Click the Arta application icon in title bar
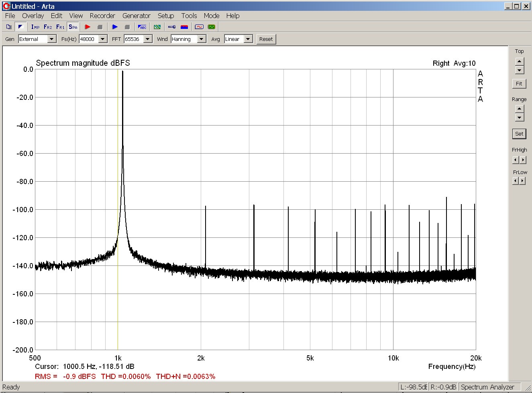532x393 pixels. click(6, 6)
